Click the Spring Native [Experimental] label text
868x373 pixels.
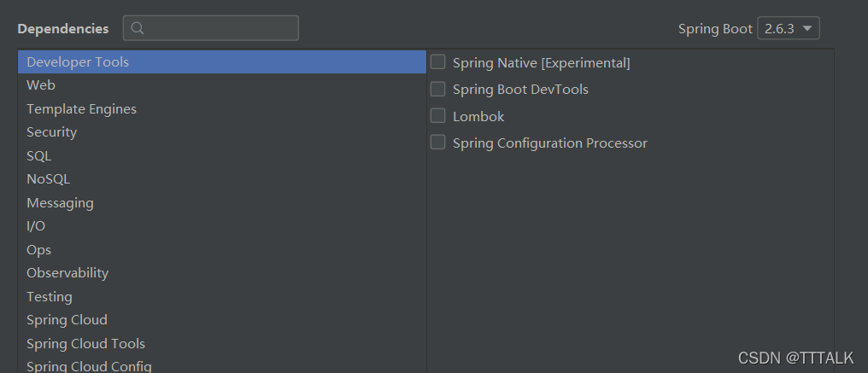tap(542, 63)
